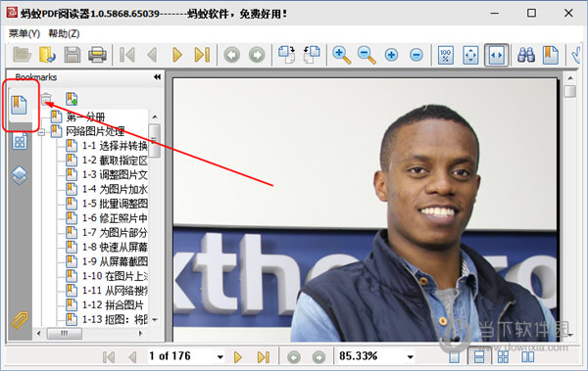Go to first page in top toolbar
This screenshot has width=588, height=371.
click(x=127, y=55)
